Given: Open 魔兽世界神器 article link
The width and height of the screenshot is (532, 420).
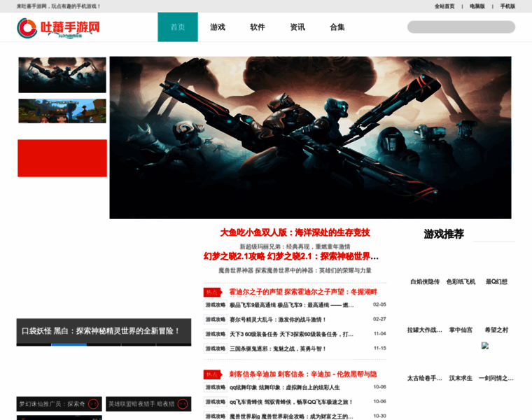Looking at the screenshot, I should pos(295,270).
